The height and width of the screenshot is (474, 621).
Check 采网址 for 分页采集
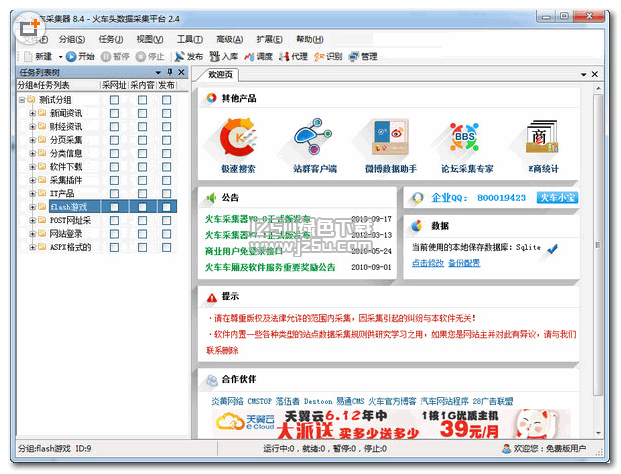coord(114,140)
